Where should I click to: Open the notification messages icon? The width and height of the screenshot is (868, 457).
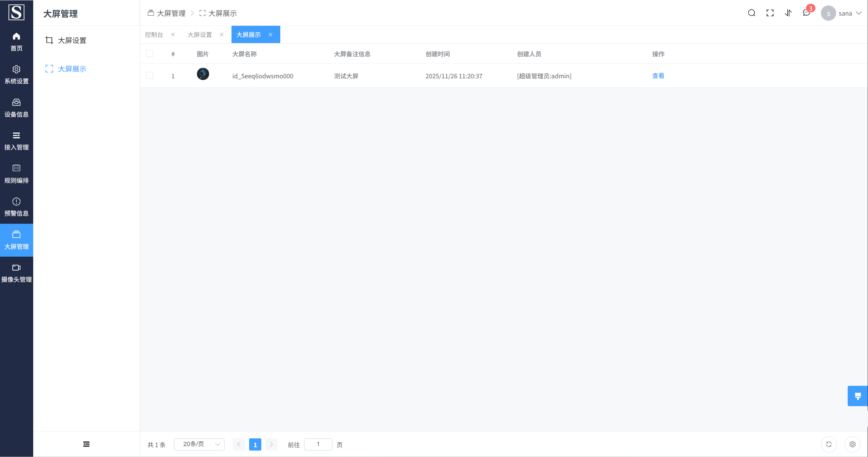pyautogui.click(x=806, y=13)
